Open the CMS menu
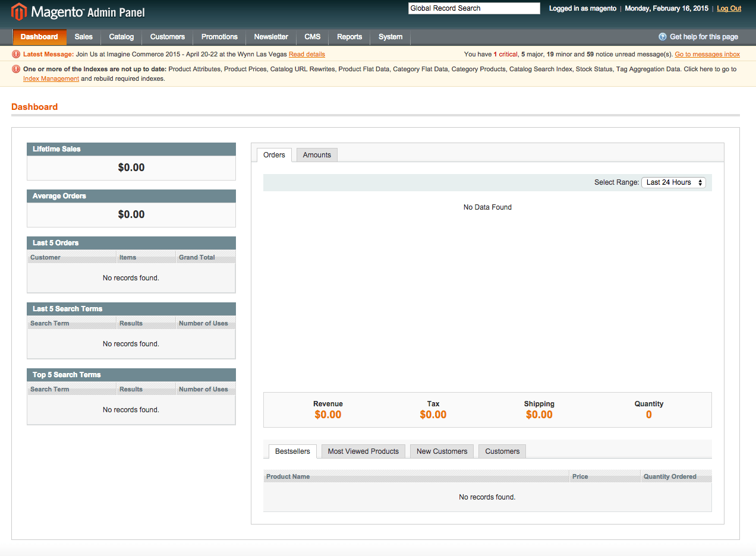Viewport: 756px width, 556px height. 313,37
